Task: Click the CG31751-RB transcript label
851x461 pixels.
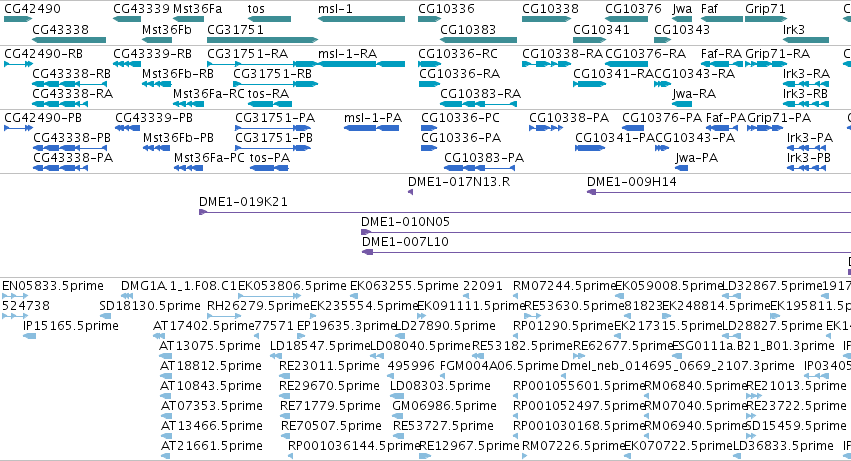Action: coord(272,74)
